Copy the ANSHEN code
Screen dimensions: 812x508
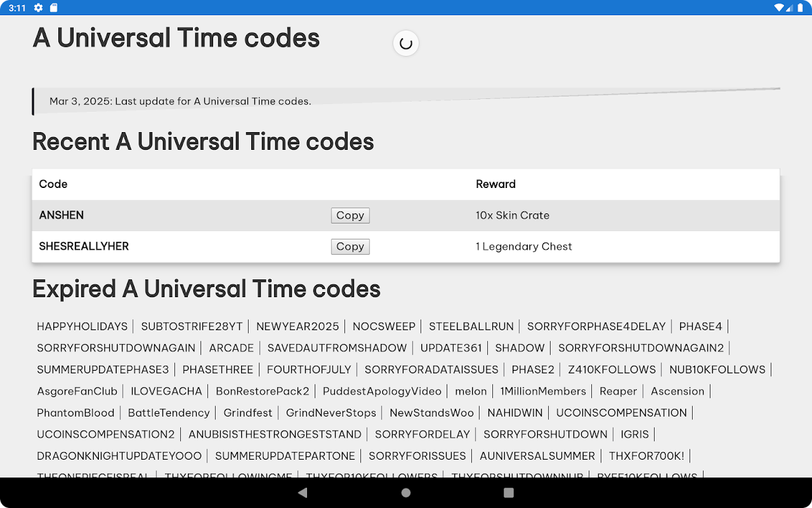click(350, 215)
